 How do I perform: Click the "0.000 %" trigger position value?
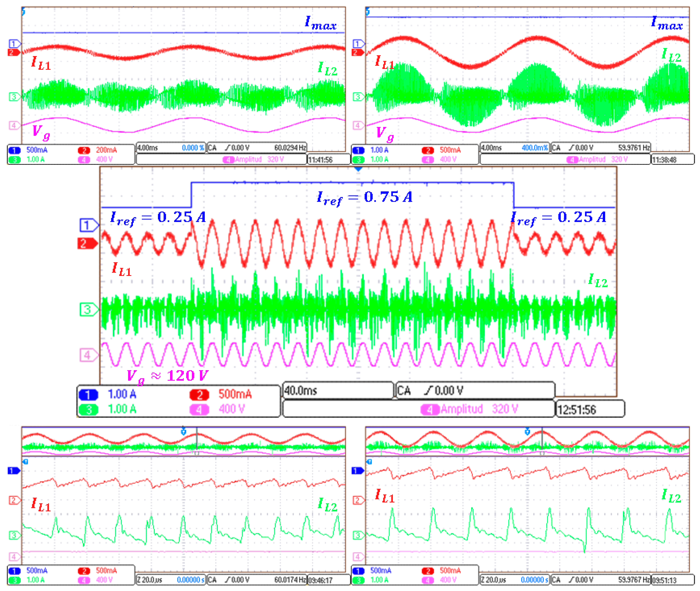tap(193, 148)
